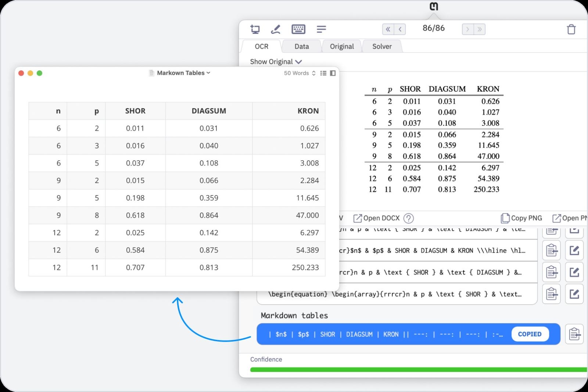Screen dimensions: 588x392
Task: Click the Copy PNG icon
Action: [521, 218]
